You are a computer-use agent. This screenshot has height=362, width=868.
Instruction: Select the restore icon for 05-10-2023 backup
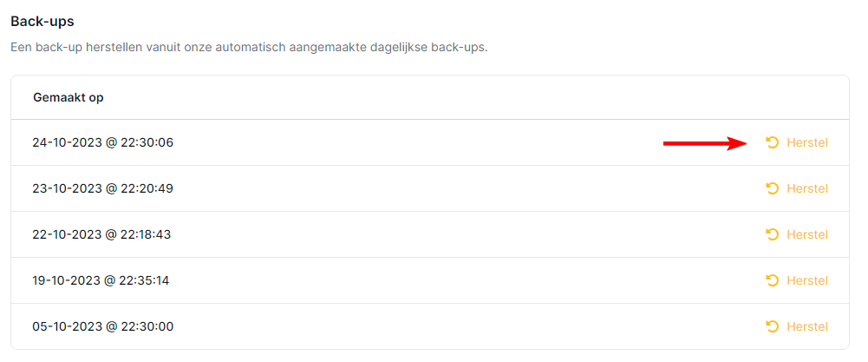(x=772, y=326)
